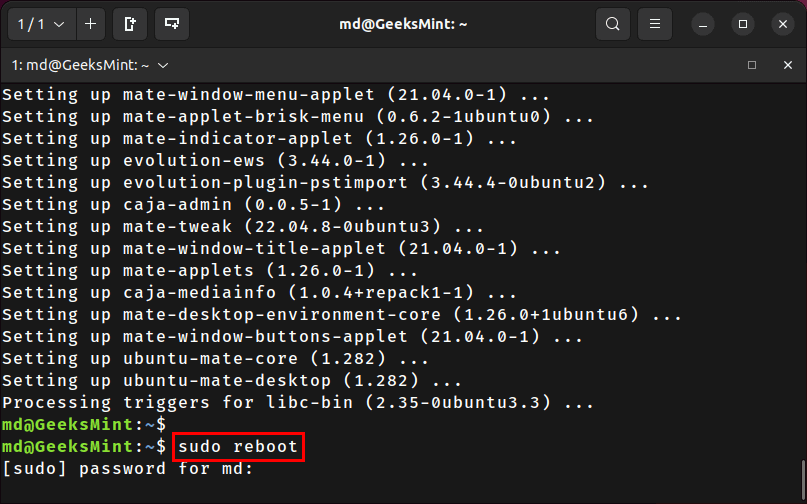
Task: Focus the sudo password for md prompt
Action: point(128,469)
